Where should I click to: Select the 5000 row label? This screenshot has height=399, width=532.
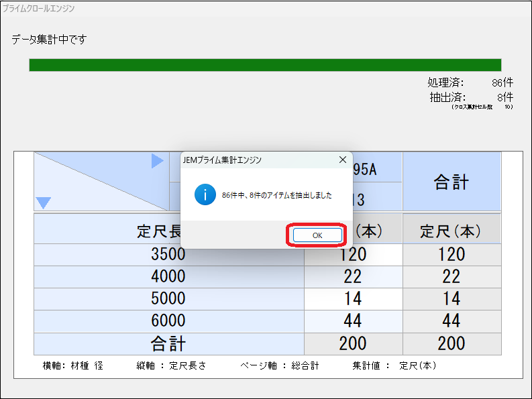click(x=168, y=298)
